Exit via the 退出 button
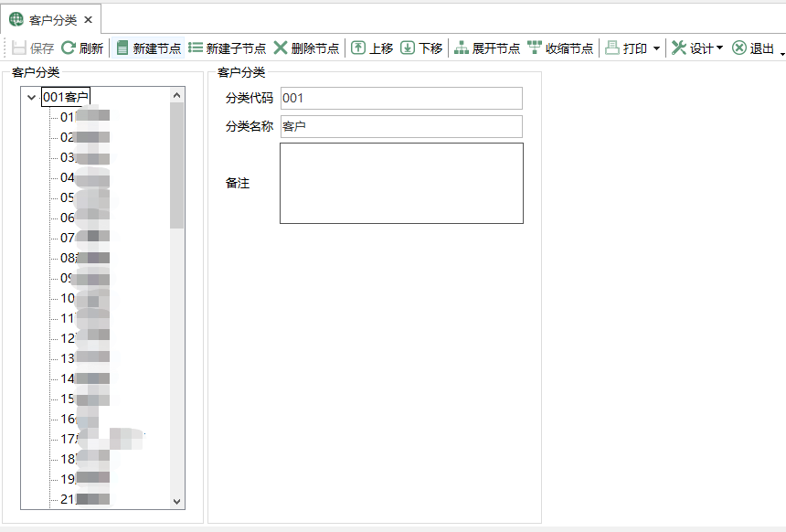Viewport: 786px width, 532px height. [753, 48]
